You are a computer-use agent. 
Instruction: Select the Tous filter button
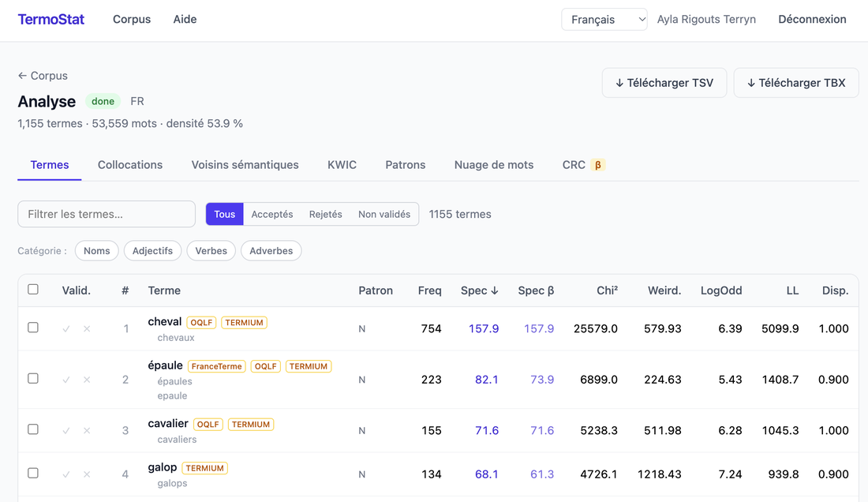click(225, 214)
